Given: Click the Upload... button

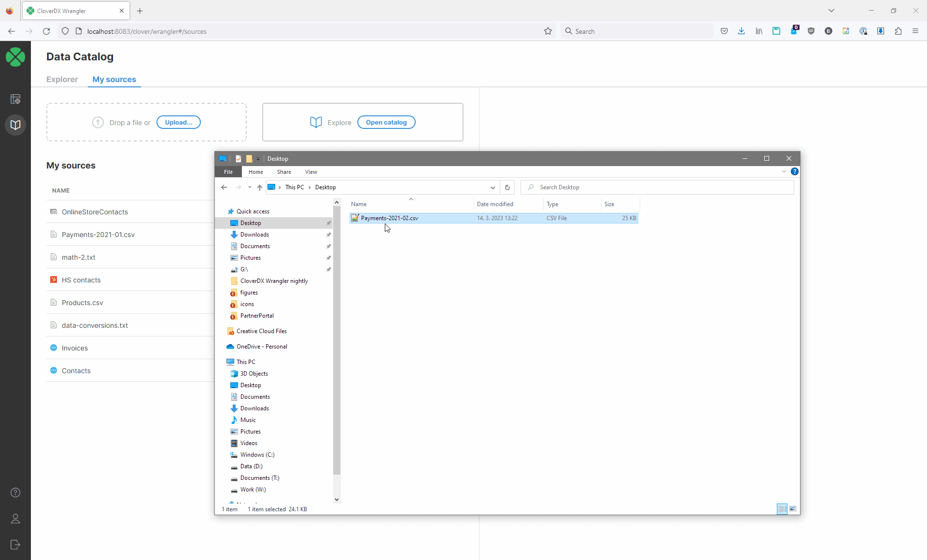Looking at the screenshot, I should click(179, 122).
